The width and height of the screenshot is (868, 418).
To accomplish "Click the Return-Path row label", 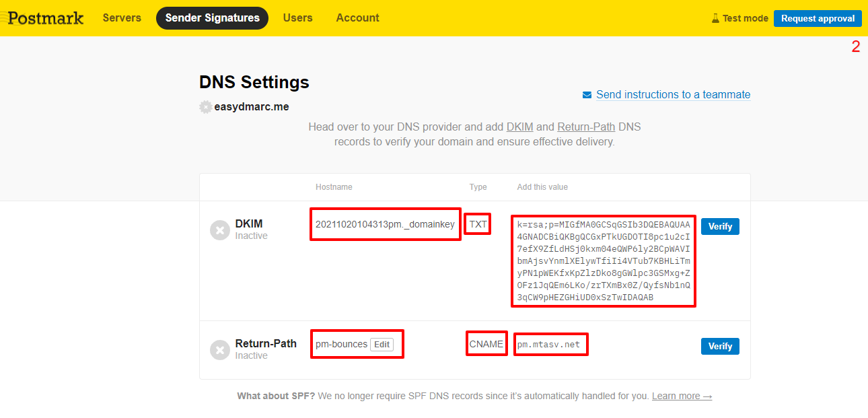I will [x=266, y=343].
